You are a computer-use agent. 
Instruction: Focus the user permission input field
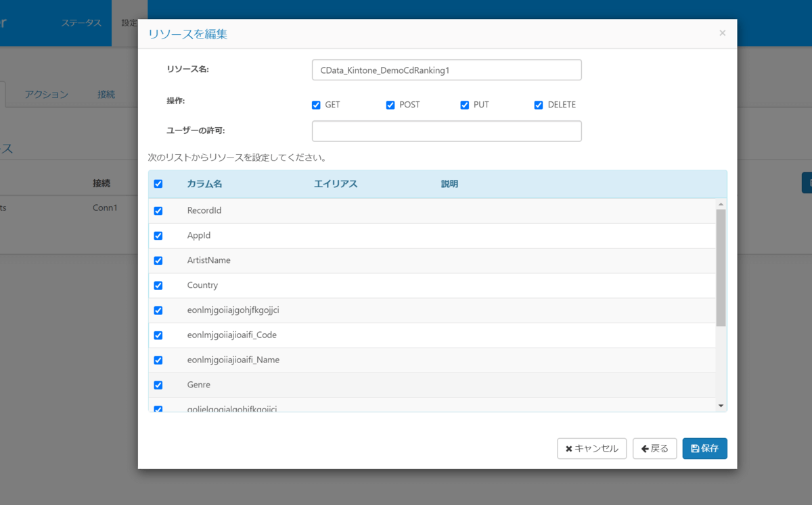[447, 131]
